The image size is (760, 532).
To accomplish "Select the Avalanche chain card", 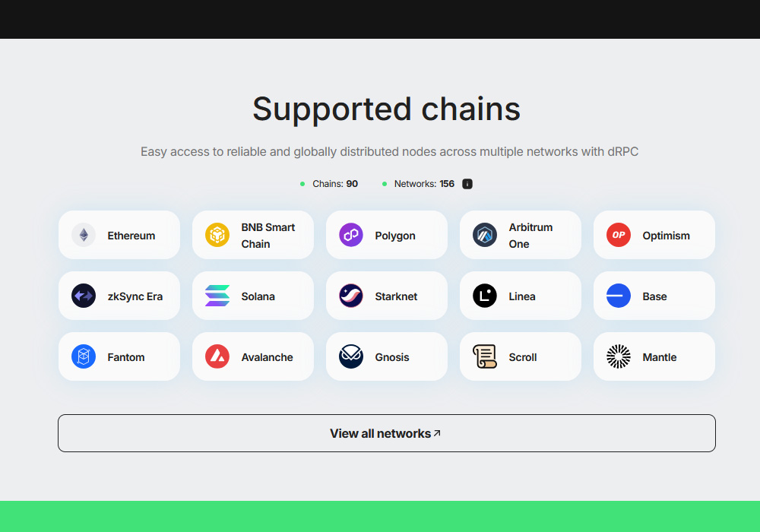I will 253,356.
